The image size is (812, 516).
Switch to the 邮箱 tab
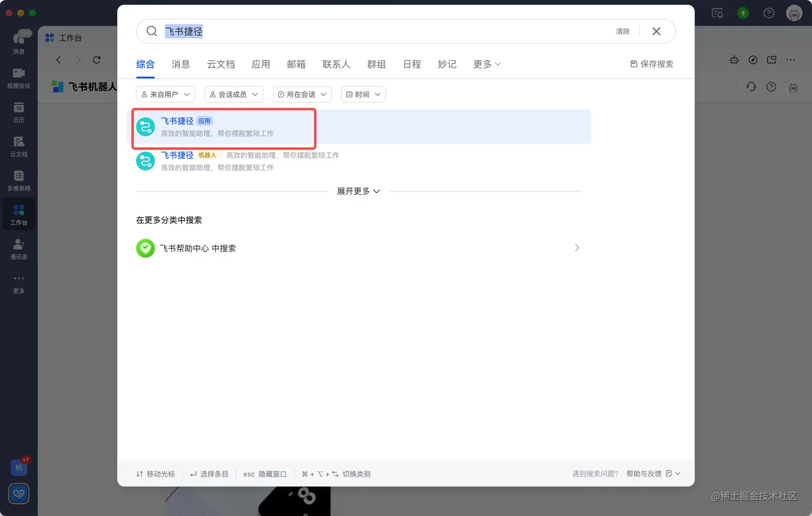[296, 64]
